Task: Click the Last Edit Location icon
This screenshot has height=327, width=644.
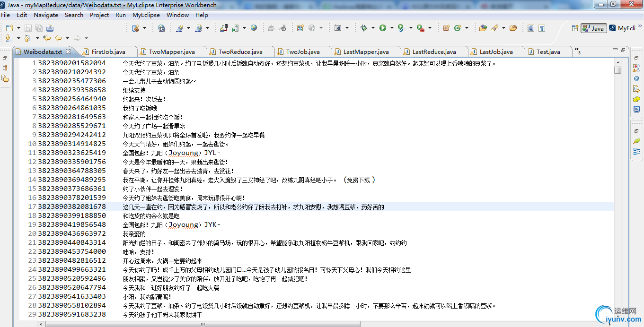Action: (47, 38)
